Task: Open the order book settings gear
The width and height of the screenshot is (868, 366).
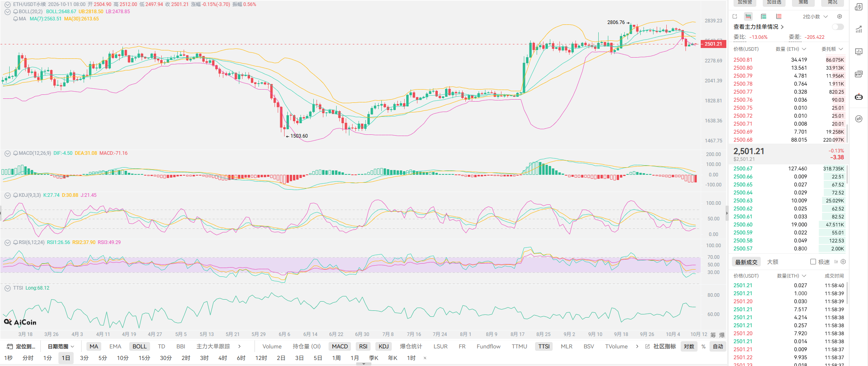Action: click(840, 16)
